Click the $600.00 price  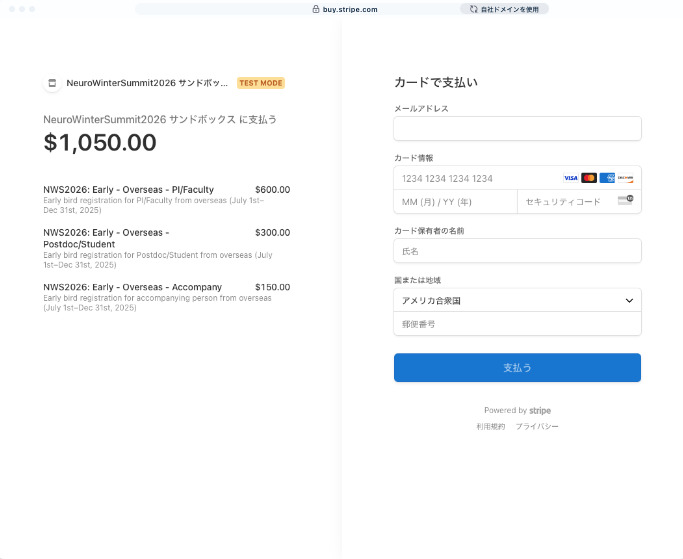coord(272,190)
